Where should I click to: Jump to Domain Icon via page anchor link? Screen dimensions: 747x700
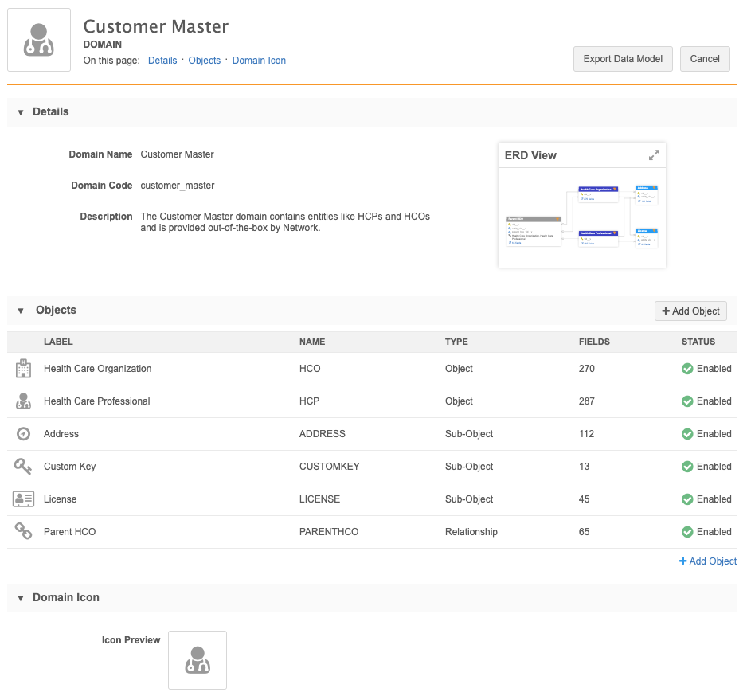[259, 61]
